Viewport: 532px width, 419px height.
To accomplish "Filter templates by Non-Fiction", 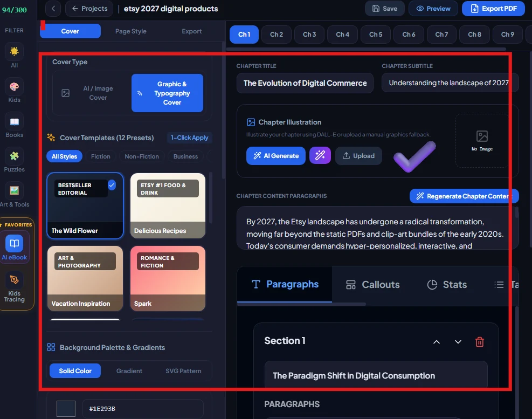I will [x=142, y=156].
